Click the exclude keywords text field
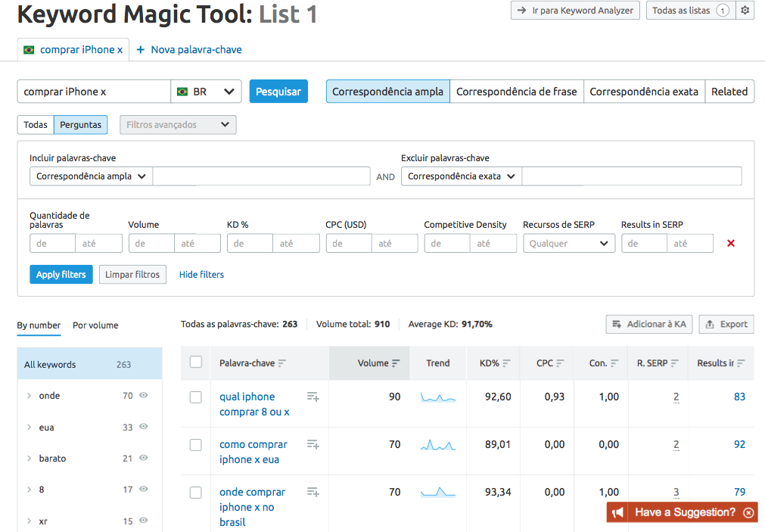This screenshot has height=532, width=765. pyautogui.click(x=632, y=176)
